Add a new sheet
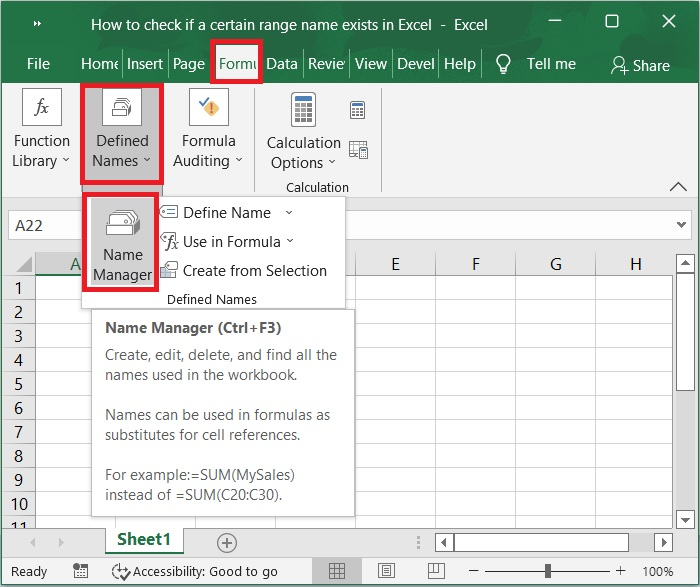This screenshot has width=700, height=587. pyautogui.click(x=227, y=542)
